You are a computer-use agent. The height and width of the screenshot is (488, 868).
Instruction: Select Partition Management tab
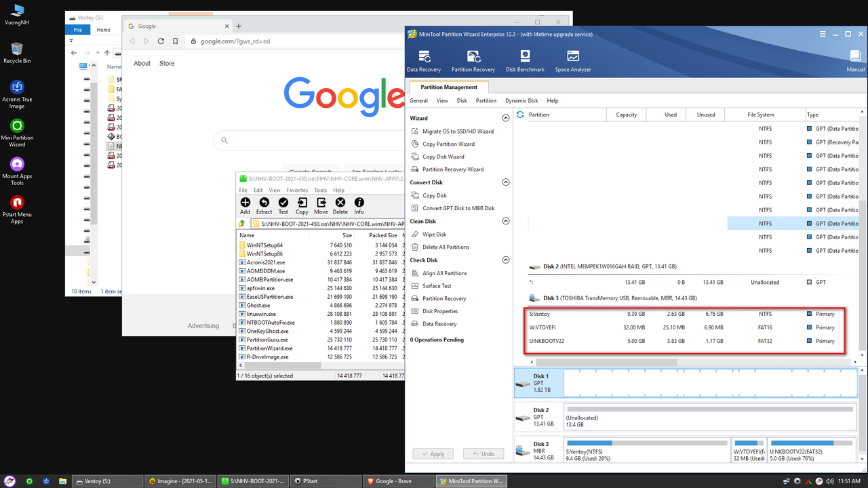click(x=449, y=87)
